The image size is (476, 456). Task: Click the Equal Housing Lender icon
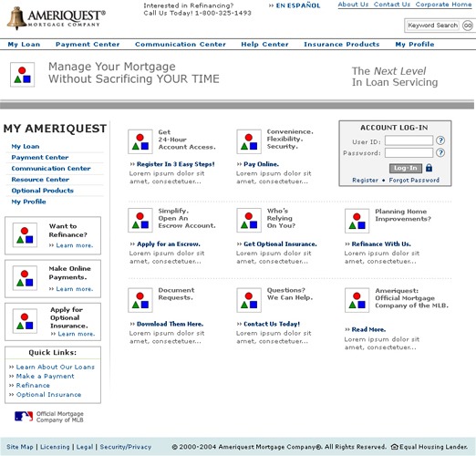[394, 447]
